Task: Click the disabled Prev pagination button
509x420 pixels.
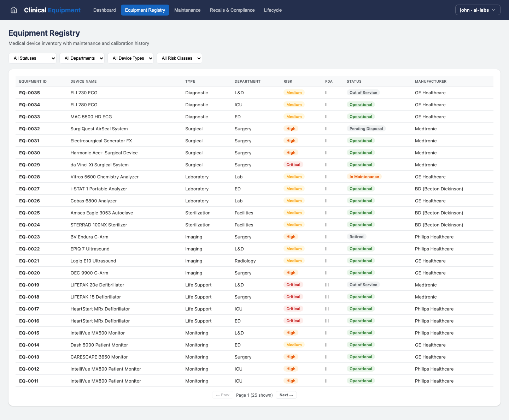Action: coord(222,395)
